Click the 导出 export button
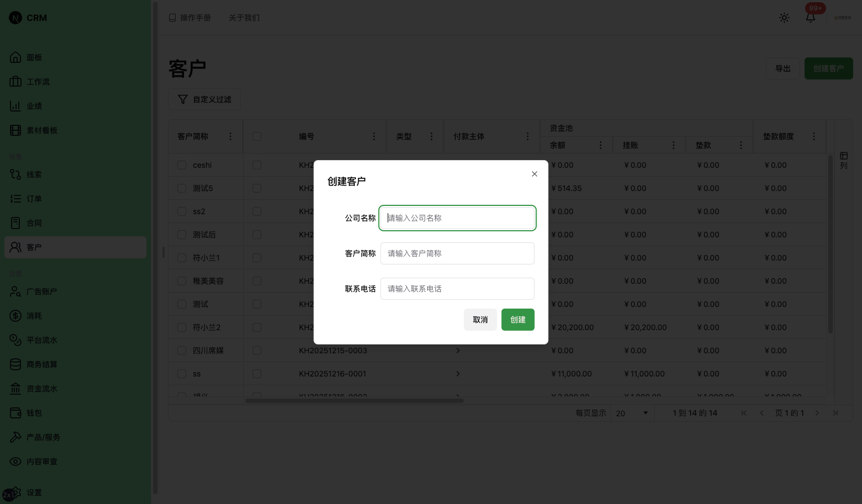The height and width of the screenshot is (504, 862). pos(782,68)
